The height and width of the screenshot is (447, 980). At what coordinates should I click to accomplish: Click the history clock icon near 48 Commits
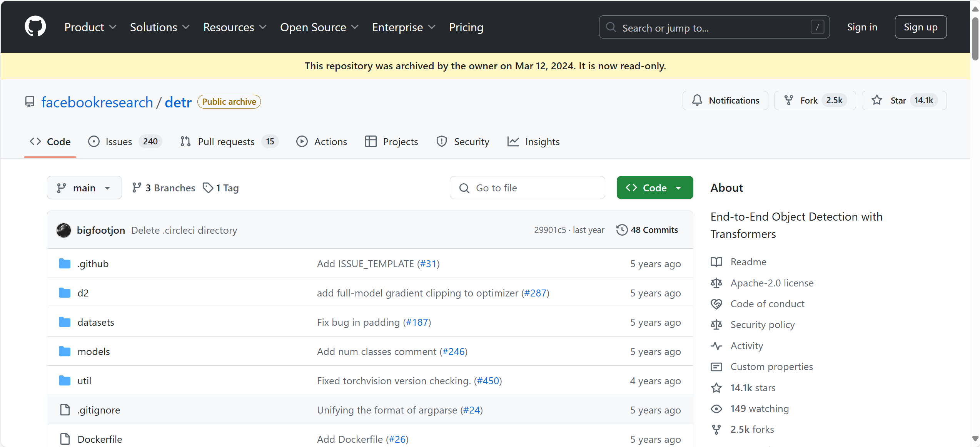pyautogui.click(x=622, y=230)
